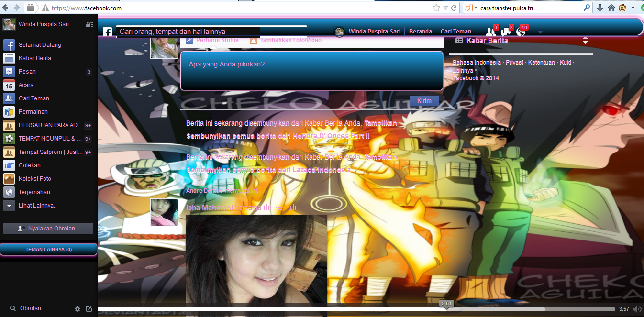Click the Pesan messages sidebar icon
644x317 pixels.
[9, 72]
